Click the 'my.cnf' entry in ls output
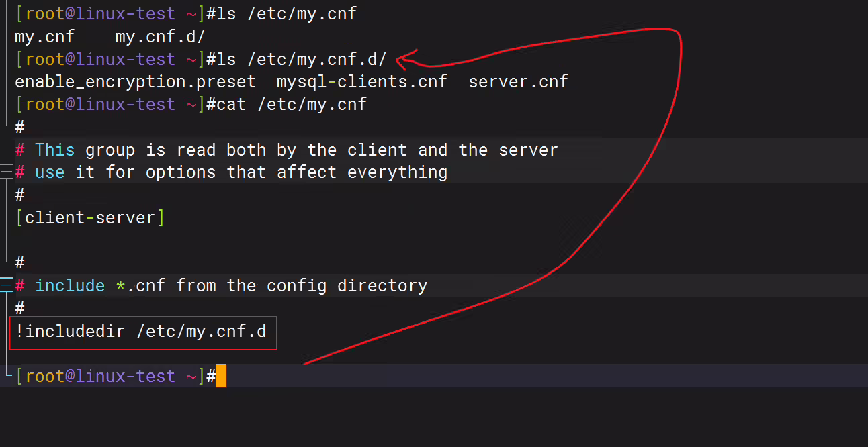 pos(45,36)
